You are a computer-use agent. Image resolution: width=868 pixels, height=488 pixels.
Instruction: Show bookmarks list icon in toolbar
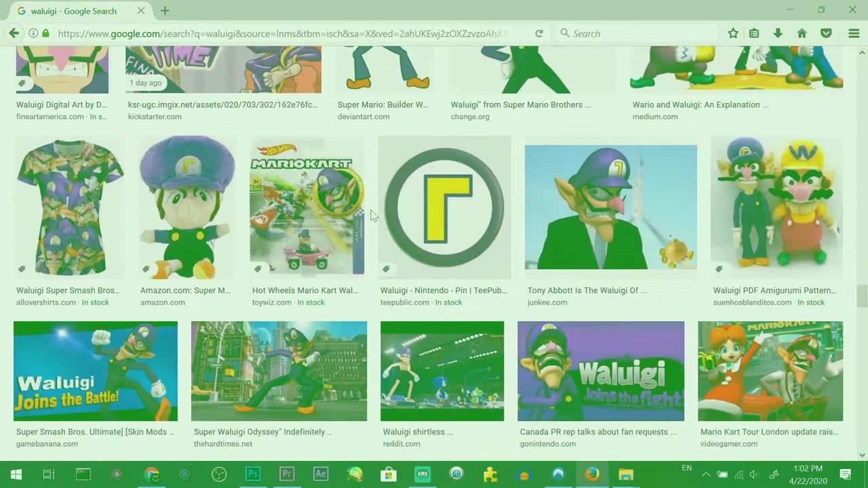754,33
